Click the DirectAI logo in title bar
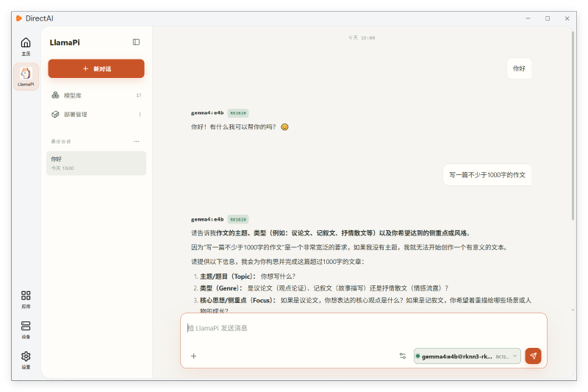The width and height of the screenshot is (588, 392). coord(19,18)
